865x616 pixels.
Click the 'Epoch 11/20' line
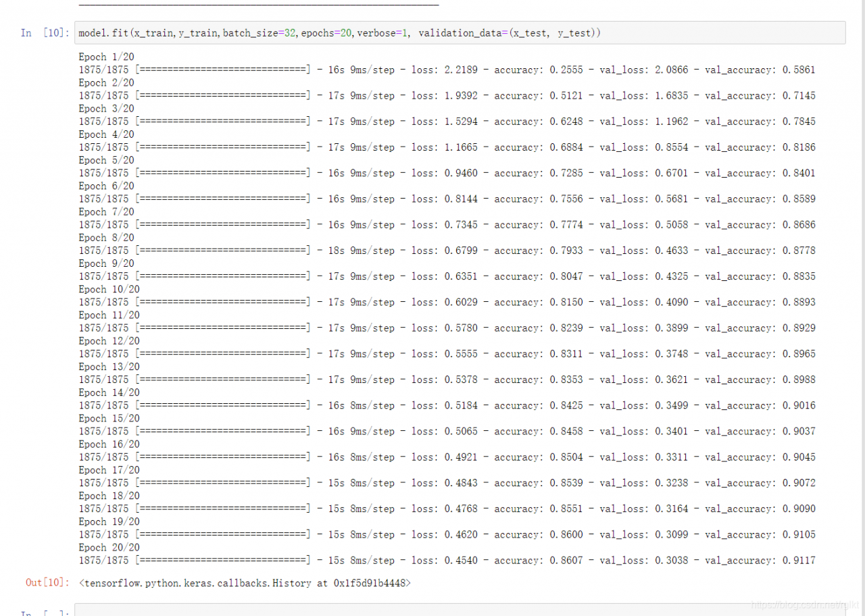109,315
